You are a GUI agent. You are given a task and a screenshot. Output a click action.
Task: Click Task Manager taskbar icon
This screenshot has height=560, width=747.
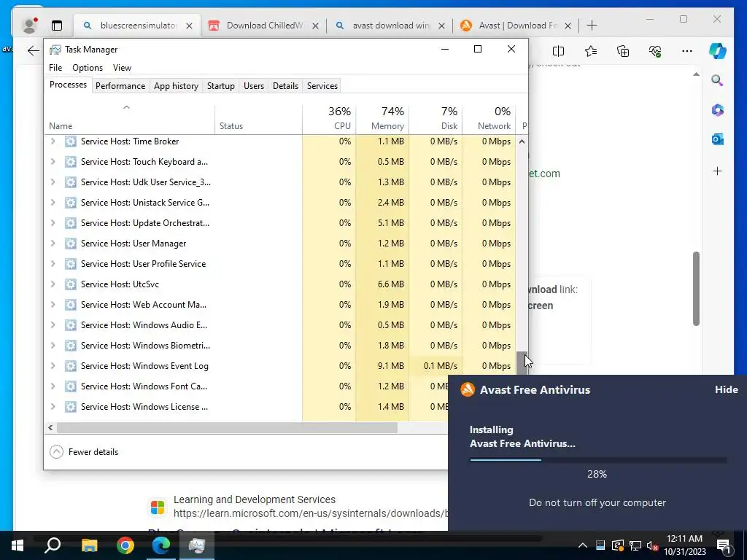(x=197, y=545)
